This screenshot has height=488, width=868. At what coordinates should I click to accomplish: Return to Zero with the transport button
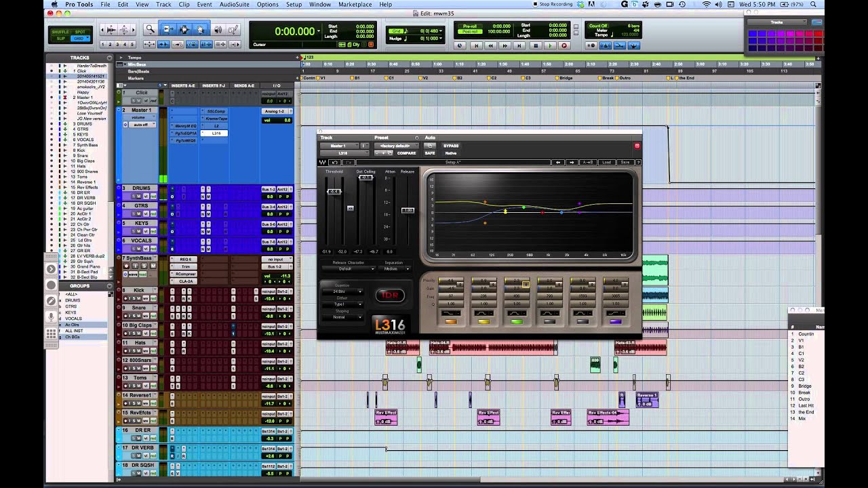pyautogui.click(x=475, y=45)
